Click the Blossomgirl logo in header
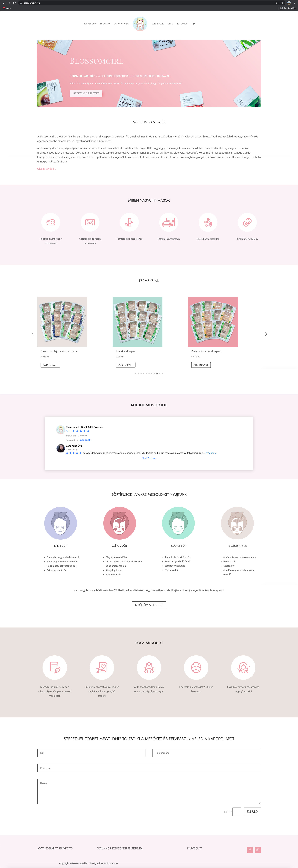 [x=140, y=24]
